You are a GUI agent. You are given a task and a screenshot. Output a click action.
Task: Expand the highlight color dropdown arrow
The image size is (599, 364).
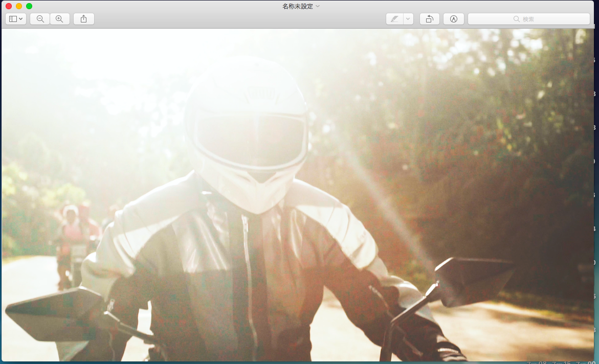click(408, 19)
